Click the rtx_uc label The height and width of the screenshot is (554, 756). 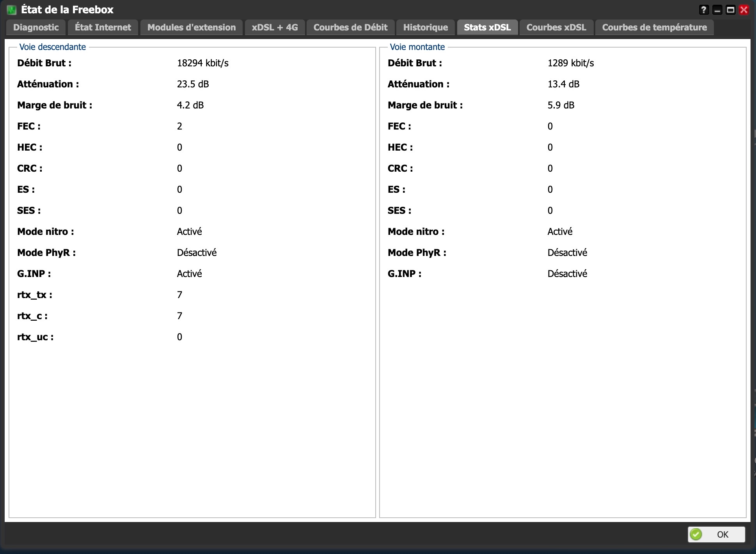(x=35, y=337)
